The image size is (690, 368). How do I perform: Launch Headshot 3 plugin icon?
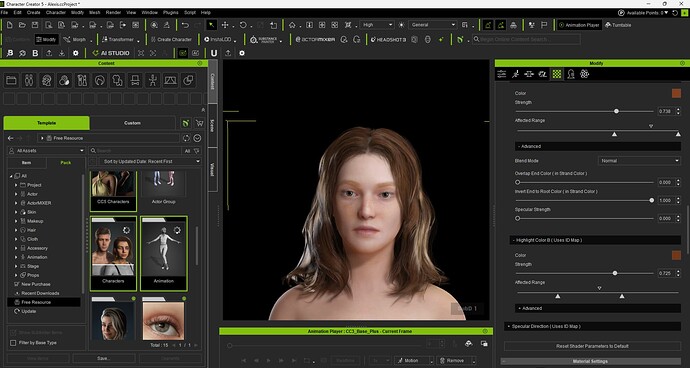(x=388, y=39)
